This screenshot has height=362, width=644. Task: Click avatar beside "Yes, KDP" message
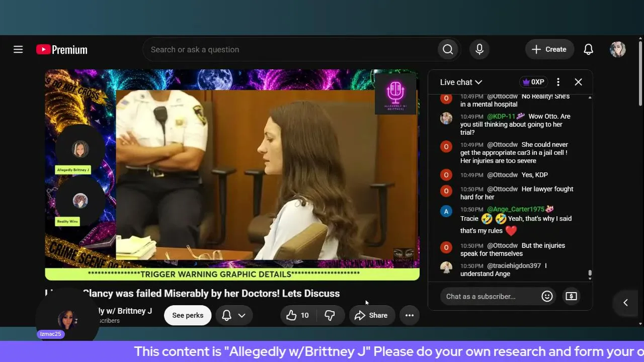tap(446, 175)
